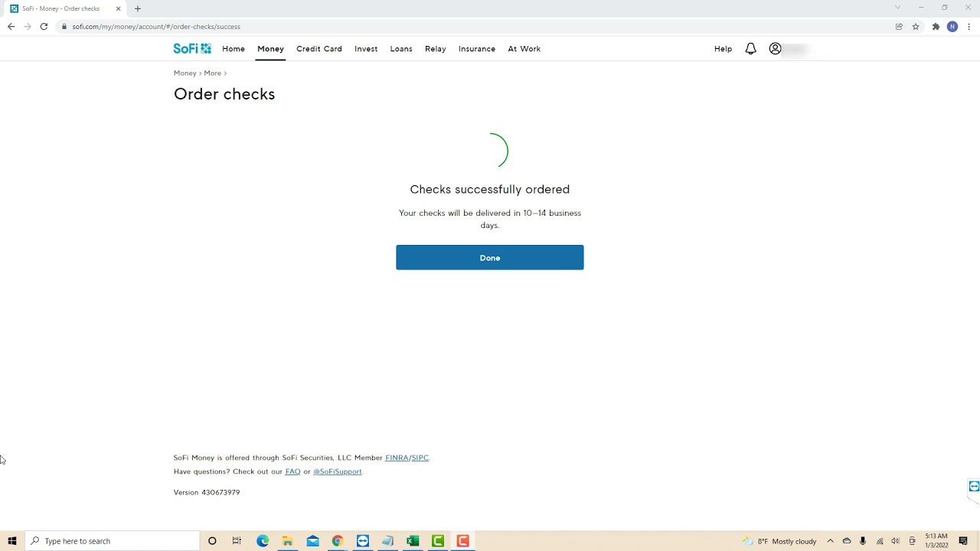
Task: Open the Loans menu
Action: click(401, 48)
